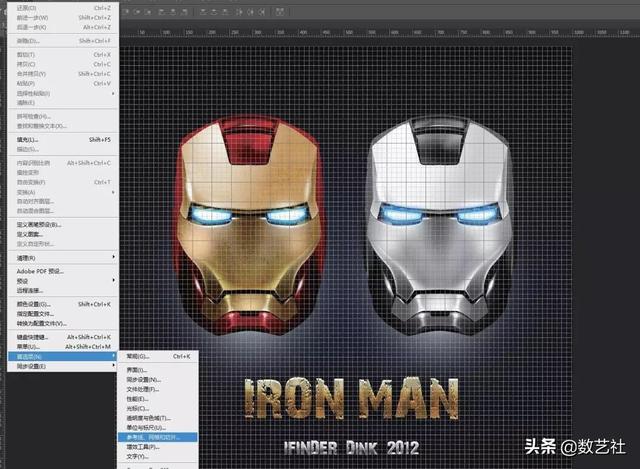Open 常规(G) (Ctrl+K) preferences

tap(158, 356)
